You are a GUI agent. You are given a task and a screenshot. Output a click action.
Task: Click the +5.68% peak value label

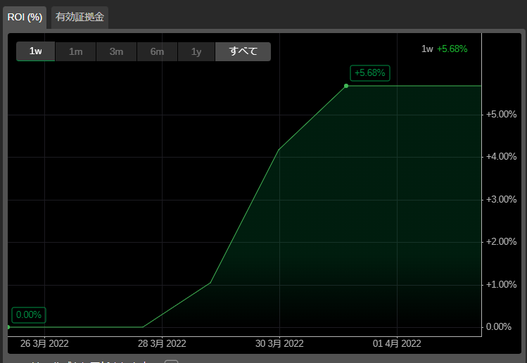370,73
